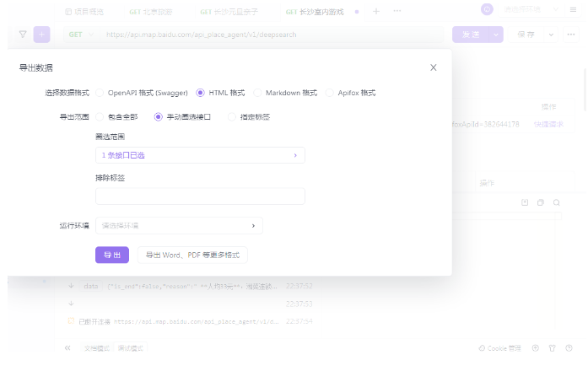Click the 保存 save button
Viewport: 588px width, 371px height.
tap(526, 35)
